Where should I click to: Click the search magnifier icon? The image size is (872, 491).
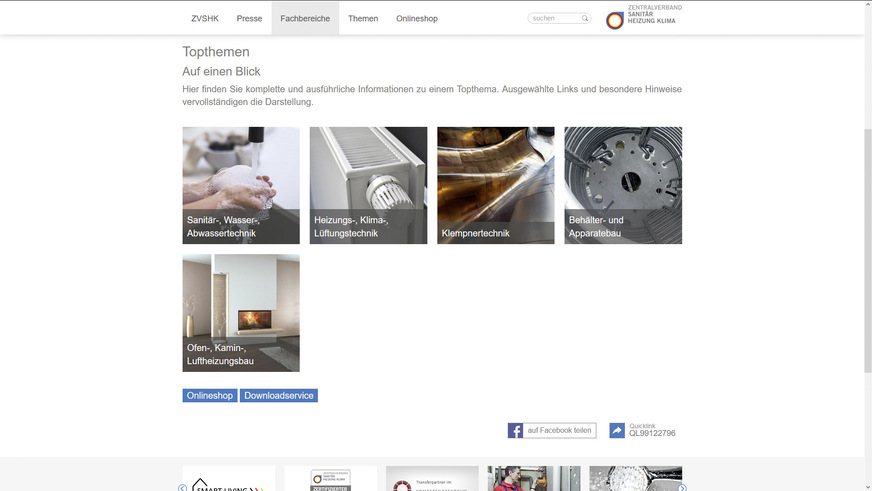click(x=585, y=18)
